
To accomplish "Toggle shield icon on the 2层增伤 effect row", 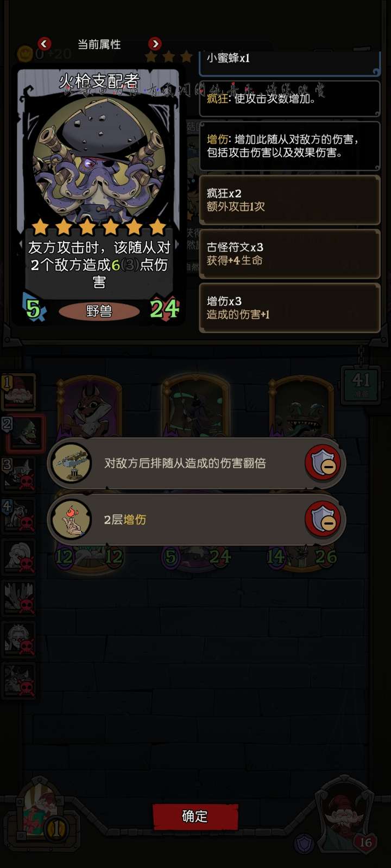I will [323, 519].
